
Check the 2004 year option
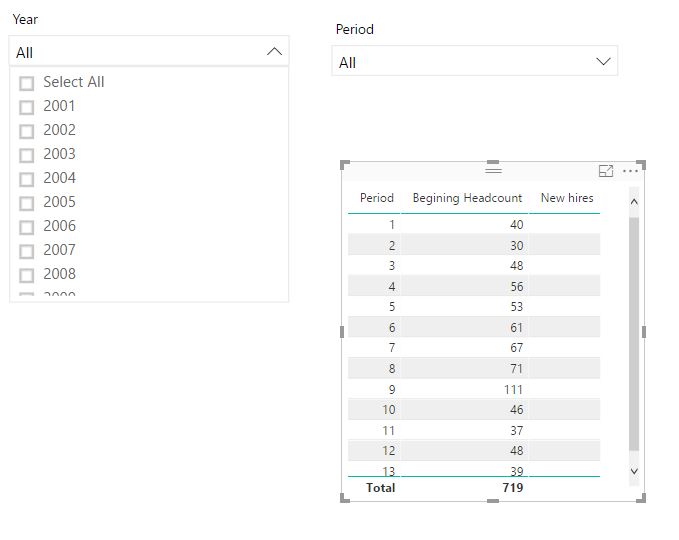[26, 179]
